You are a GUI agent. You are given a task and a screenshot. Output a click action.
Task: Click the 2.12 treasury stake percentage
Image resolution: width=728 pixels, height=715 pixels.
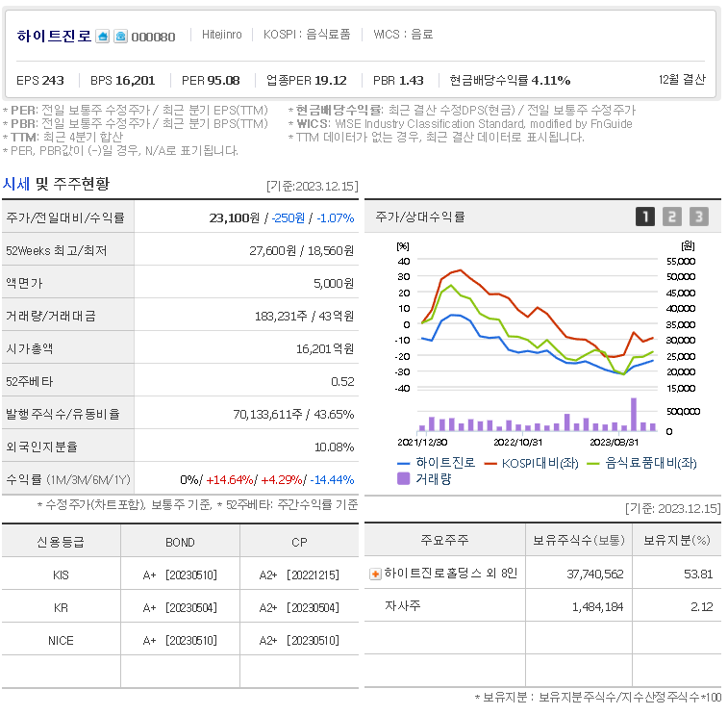(x=701, y=607)
